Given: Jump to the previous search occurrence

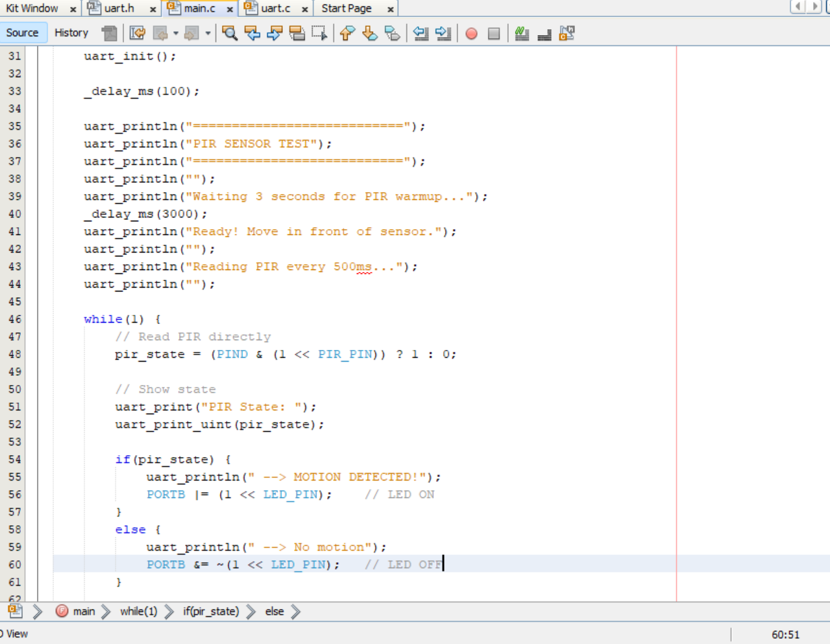Looking at the screenshot, I should point(252,33).
